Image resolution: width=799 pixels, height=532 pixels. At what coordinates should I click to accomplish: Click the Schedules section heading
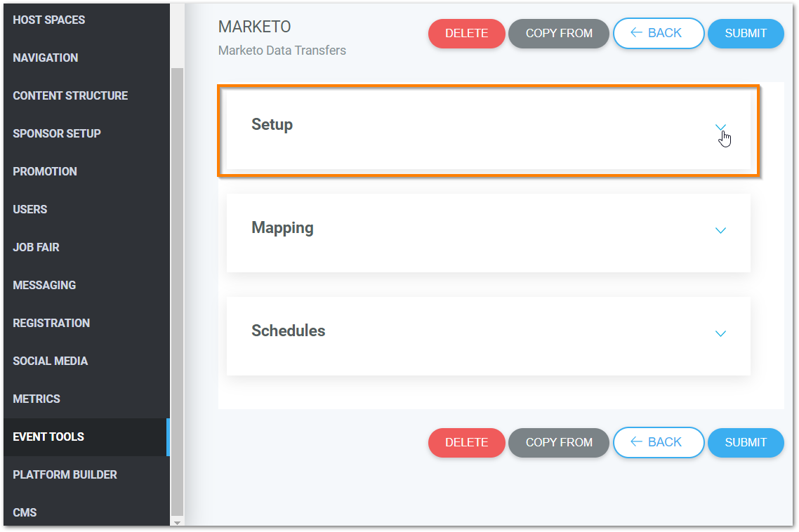click(289, 331)
